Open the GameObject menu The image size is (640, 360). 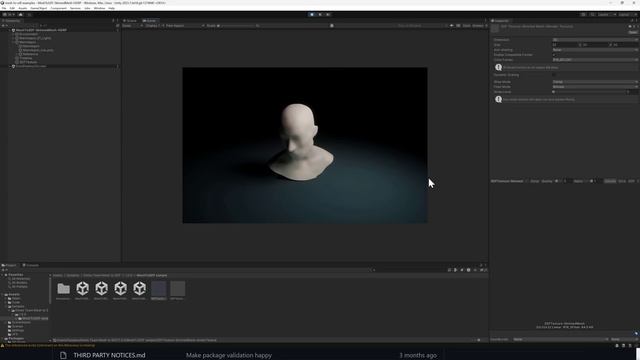pos(39,8)
